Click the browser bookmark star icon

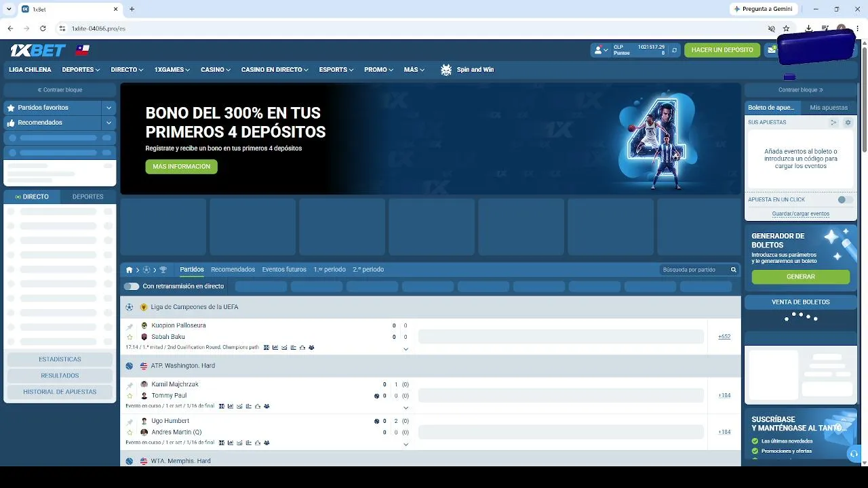[786, 28]
